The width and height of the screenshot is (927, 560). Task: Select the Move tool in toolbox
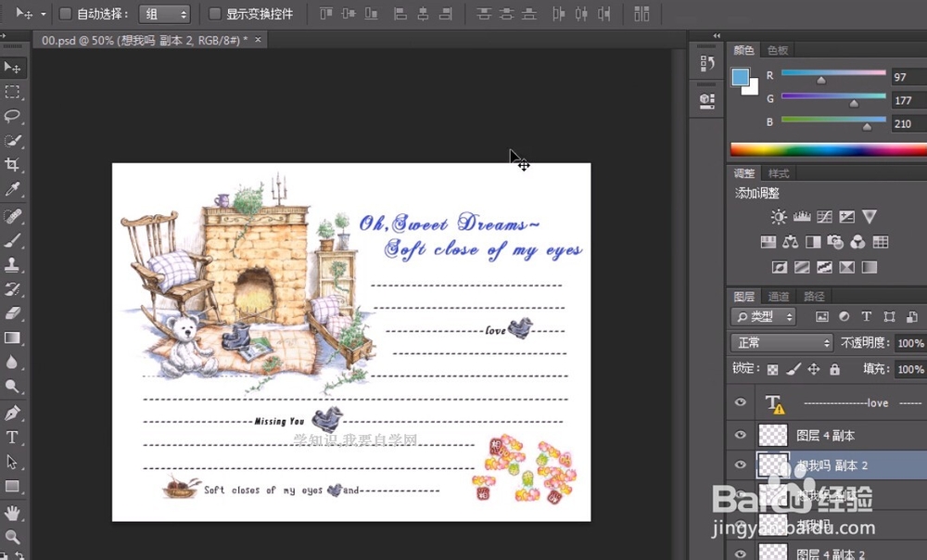(12, 68)
